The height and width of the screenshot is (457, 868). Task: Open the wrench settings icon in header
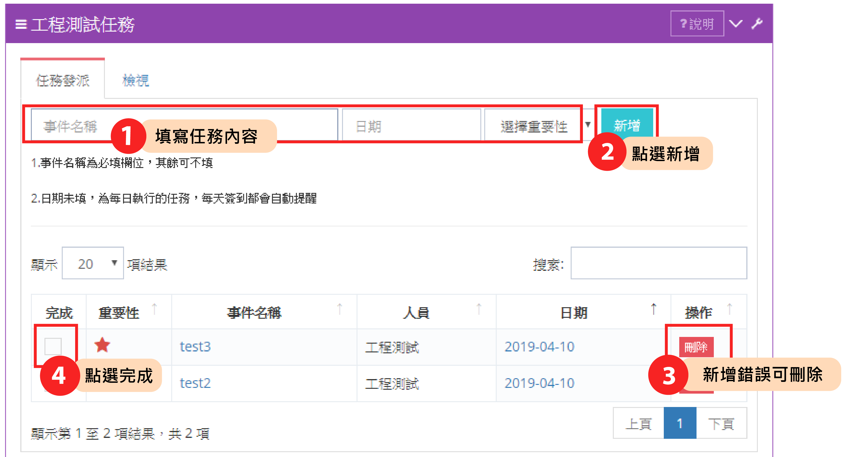click(x=757, y=24)
